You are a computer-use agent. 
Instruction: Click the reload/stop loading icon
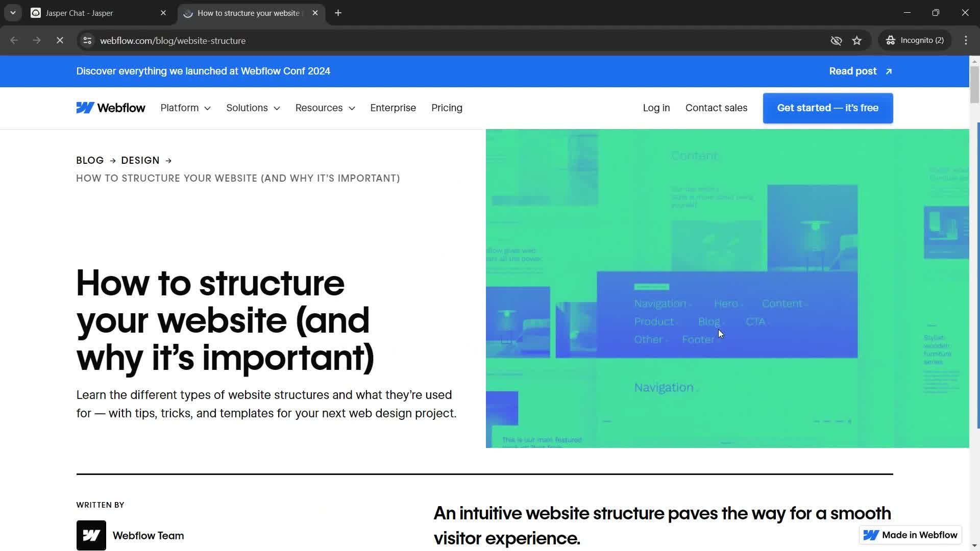[x=59, y=40]
